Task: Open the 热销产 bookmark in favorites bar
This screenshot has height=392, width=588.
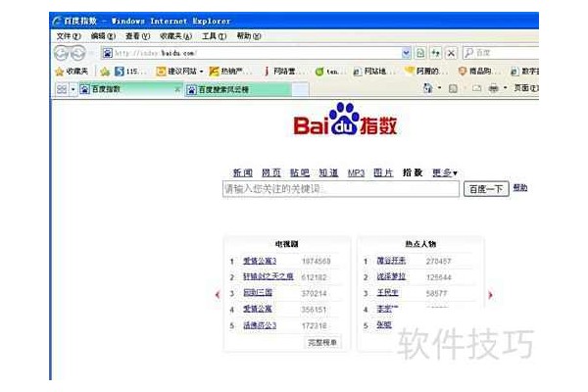Action: tap(230, 72)
